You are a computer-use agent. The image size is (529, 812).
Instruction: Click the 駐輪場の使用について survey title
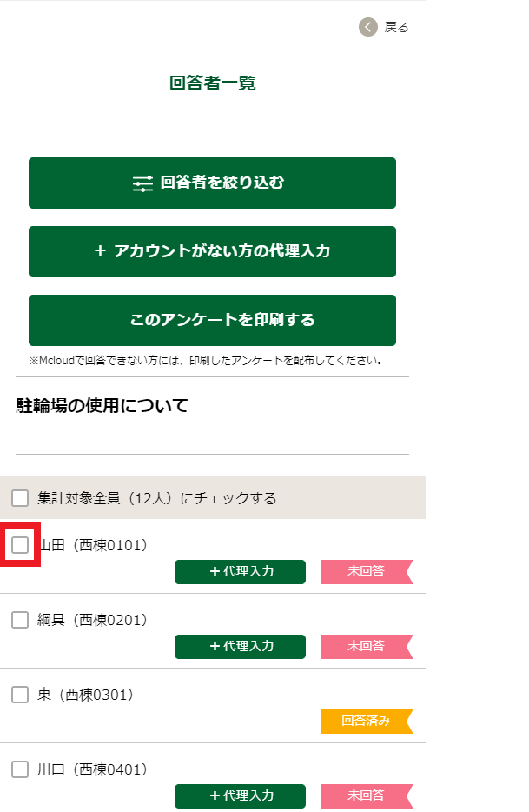[102, 405]
